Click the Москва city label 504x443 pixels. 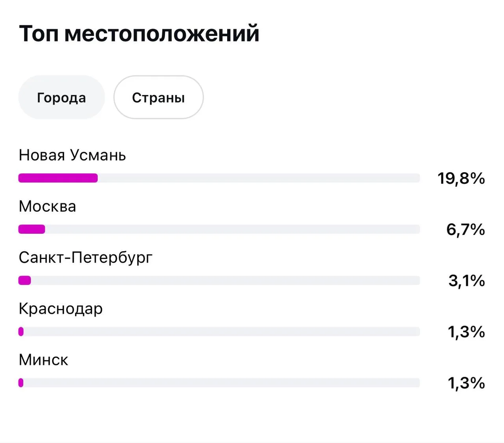click(x=48, y=207)
